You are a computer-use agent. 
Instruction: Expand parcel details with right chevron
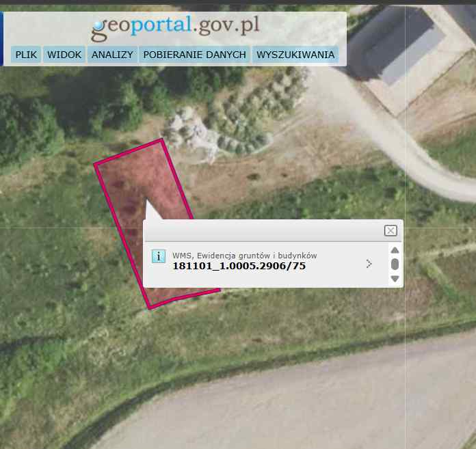[x=369, y=264]
